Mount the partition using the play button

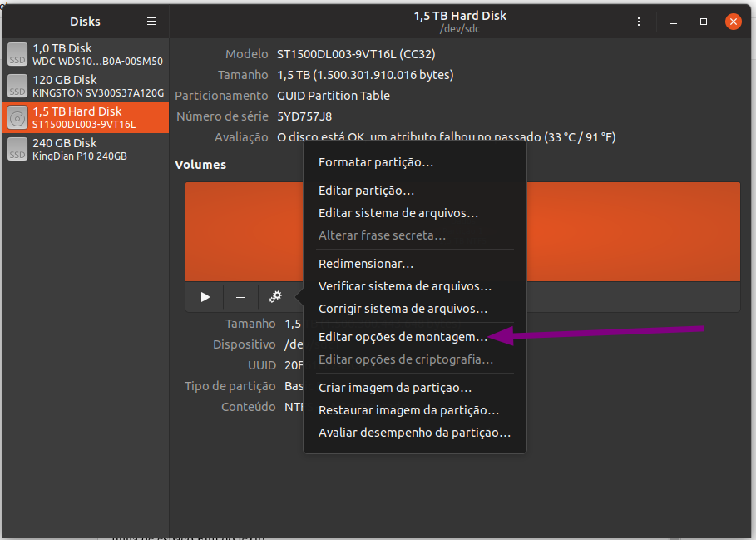click(x=204, y=296)
